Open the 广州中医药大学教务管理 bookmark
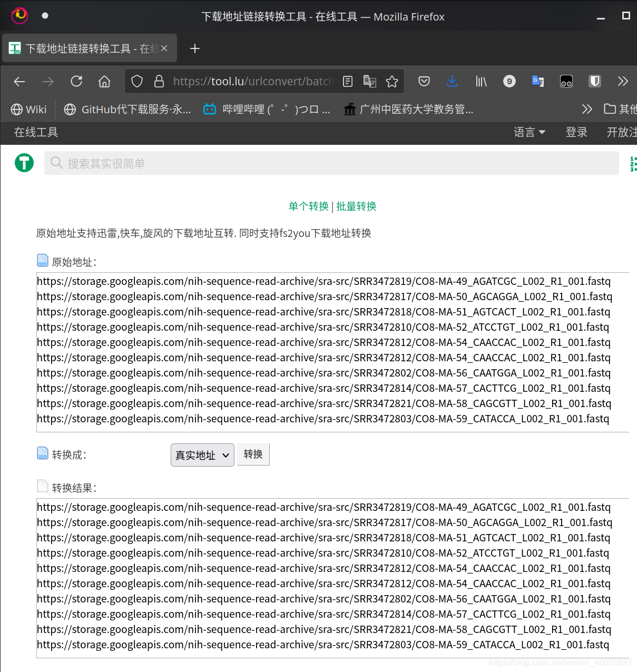The image size is (637, 672). click(408, 109)
